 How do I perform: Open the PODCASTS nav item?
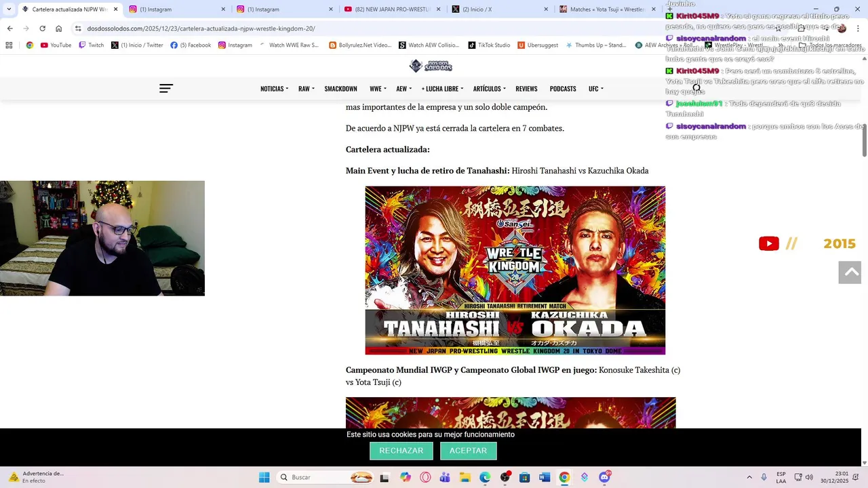(x=563, y=89)
